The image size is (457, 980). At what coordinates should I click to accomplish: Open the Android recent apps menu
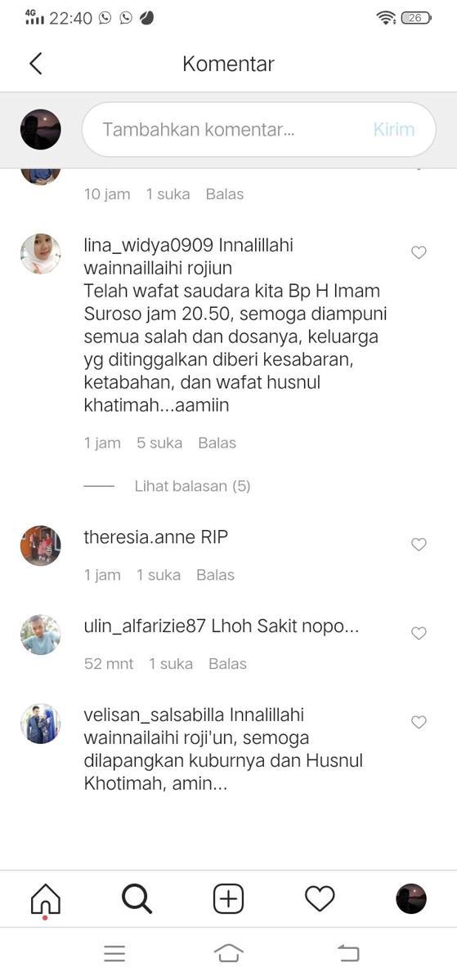coord(114,953)
